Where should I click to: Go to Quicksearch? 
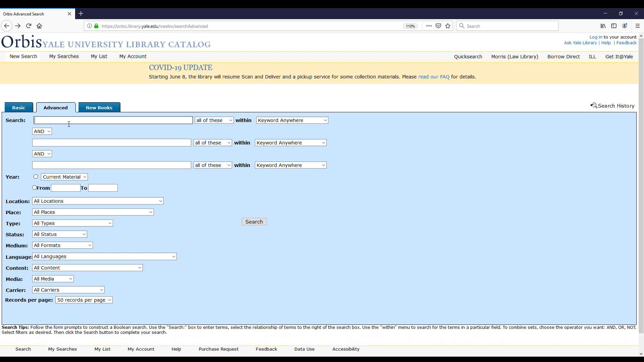point(468,57)
